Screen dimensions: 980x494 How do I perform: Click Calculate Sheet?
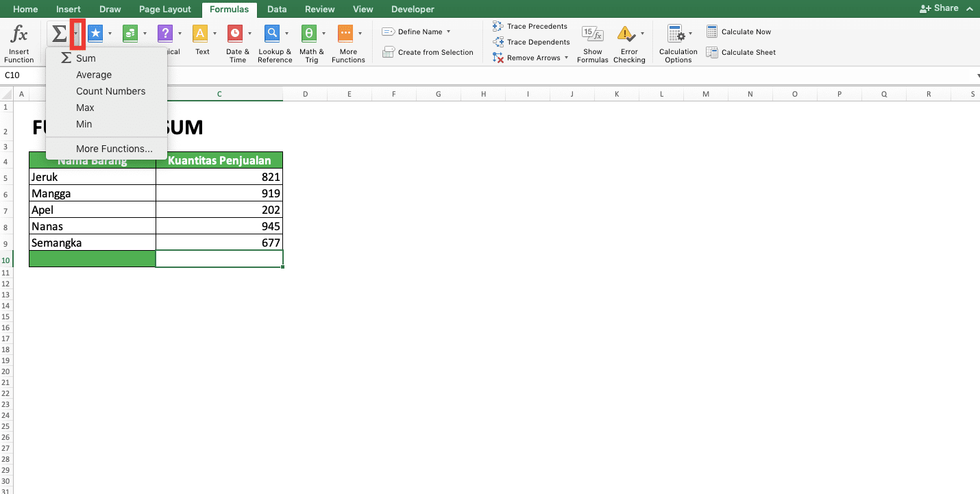(x=741, y=52)
